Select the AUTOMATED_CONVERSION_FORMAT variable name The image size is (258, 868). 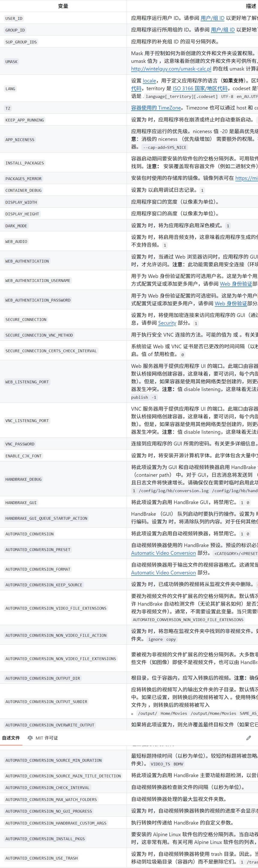point(38,569)
